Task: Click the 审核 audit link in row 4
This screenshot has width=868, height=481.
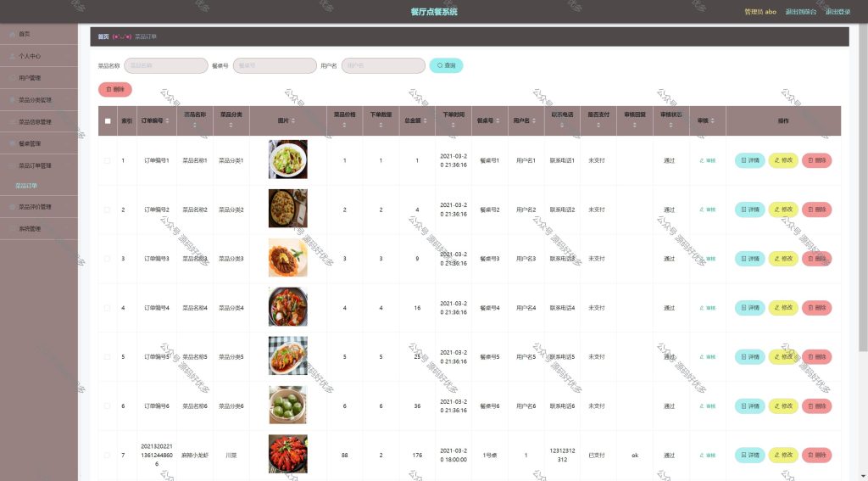Action: tap(708, 308)
